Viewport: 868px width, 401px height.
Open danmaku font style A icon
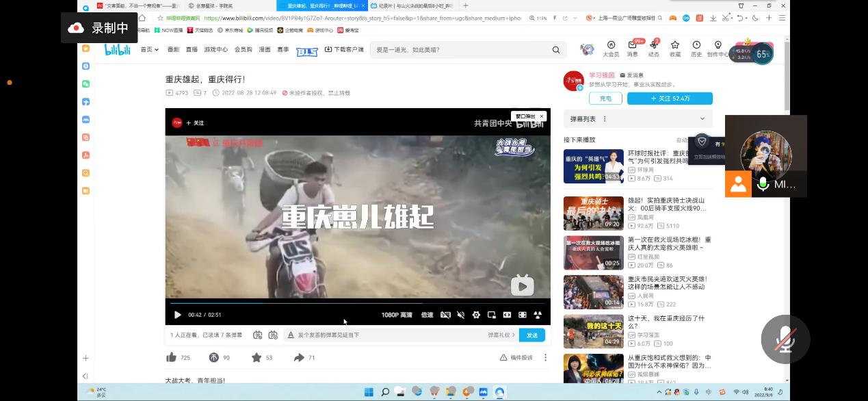[291, 335]
